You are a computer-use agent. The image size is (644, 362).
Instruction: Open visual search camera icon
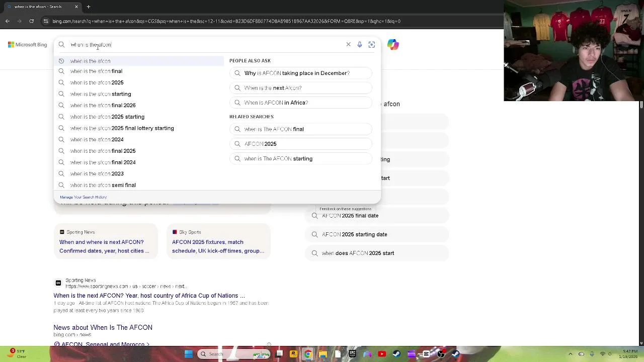[372, 45]
